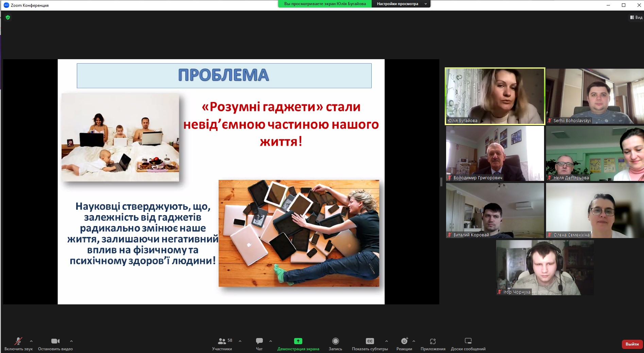Expand subtitle options arrow next to субтитры
Screen dimensions: 644x353
pyautogui.click(x=386, y=341)
